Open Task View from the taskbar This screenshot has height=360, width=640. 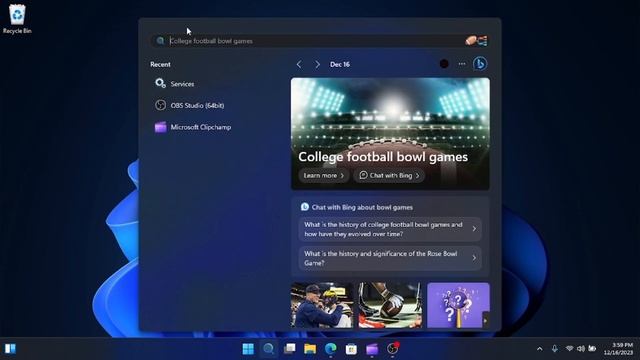click(x=289, y=349)
